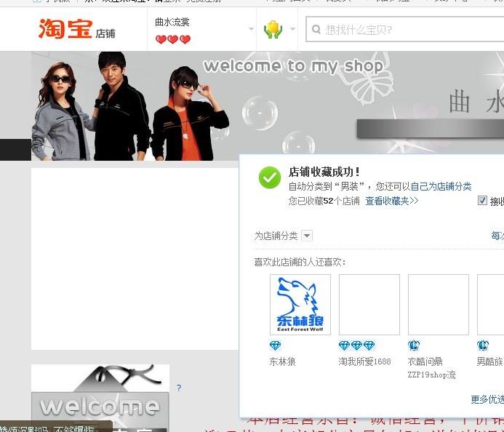Click the 喜欢此店铺的人还喜欢 label
The width and height of the screenshot is (504, 432).
click(300, 262)
